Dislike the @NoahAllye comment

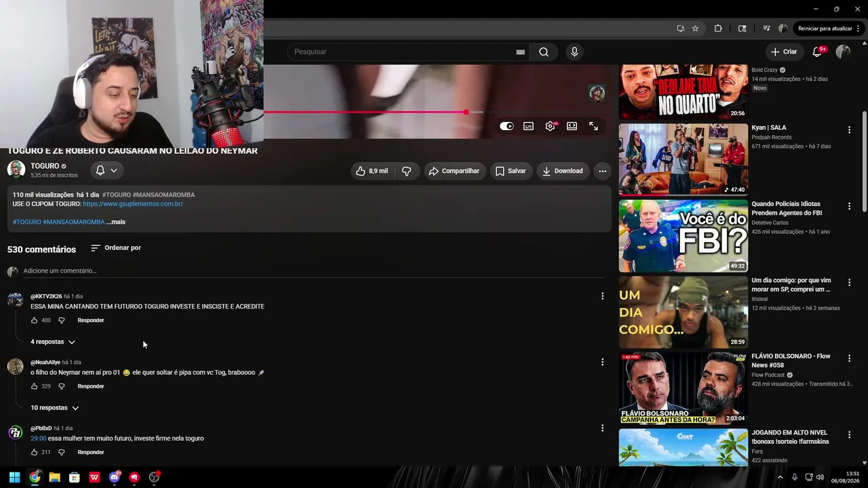click(x=61, y=386)
